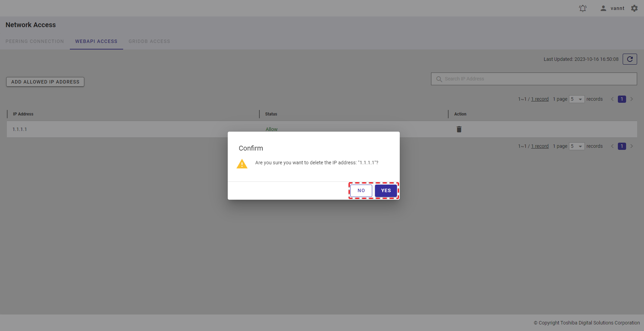
Task: Open the upper records-per-page dropdown
Action: (577, 99)
